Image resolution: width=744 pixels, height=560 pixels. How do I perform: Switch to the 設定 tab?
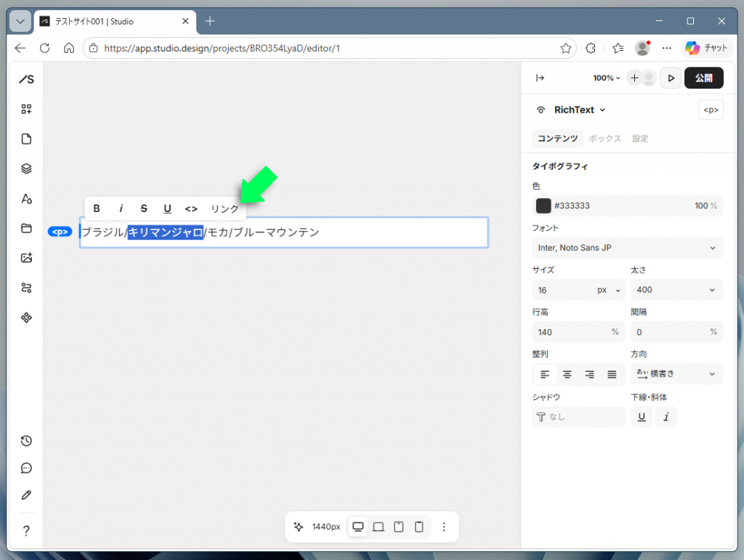(x=640, y=139)
